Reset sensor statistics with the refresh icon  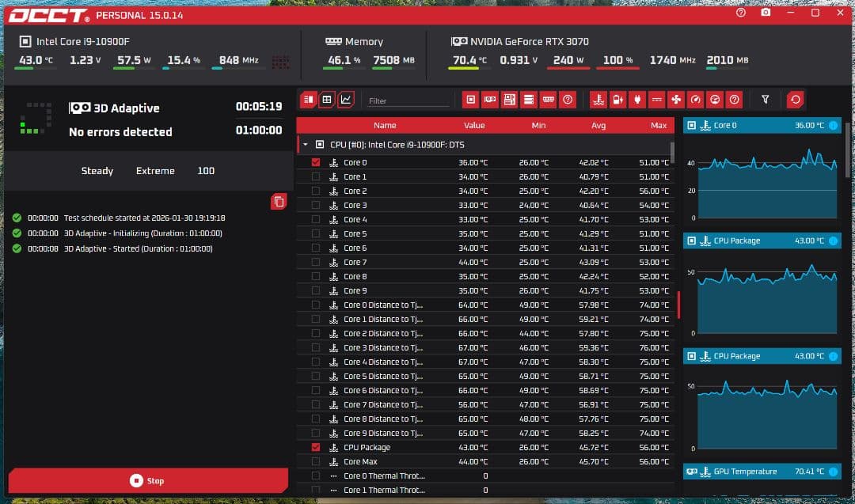click(x=795, y=100)
